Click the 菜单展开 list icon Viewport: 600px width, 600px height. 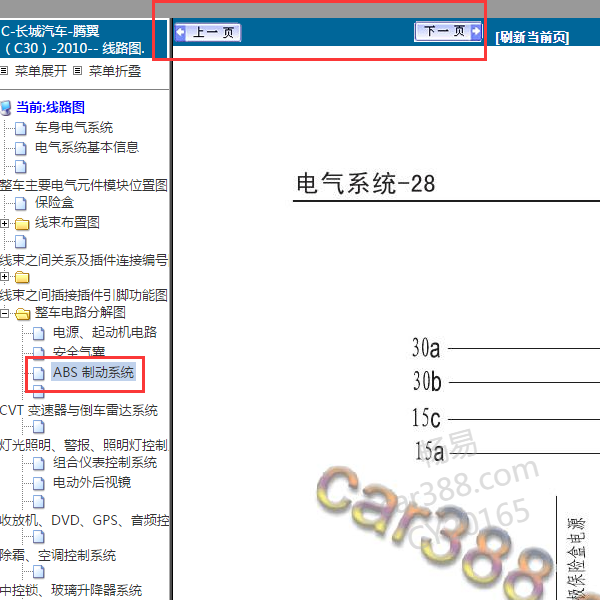4,70
